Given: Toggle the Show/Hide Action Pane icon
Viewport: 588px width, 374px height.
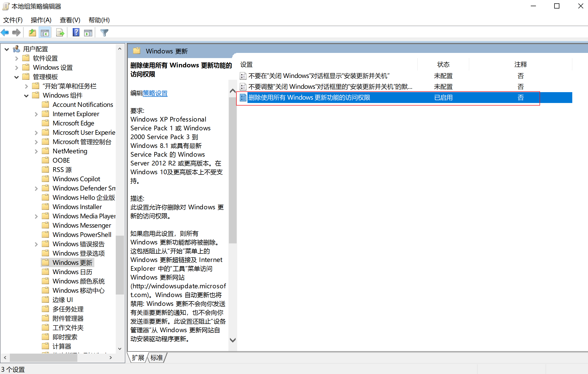Looking at the screenshot, I should pyautogui.click(x=88, y=33).
